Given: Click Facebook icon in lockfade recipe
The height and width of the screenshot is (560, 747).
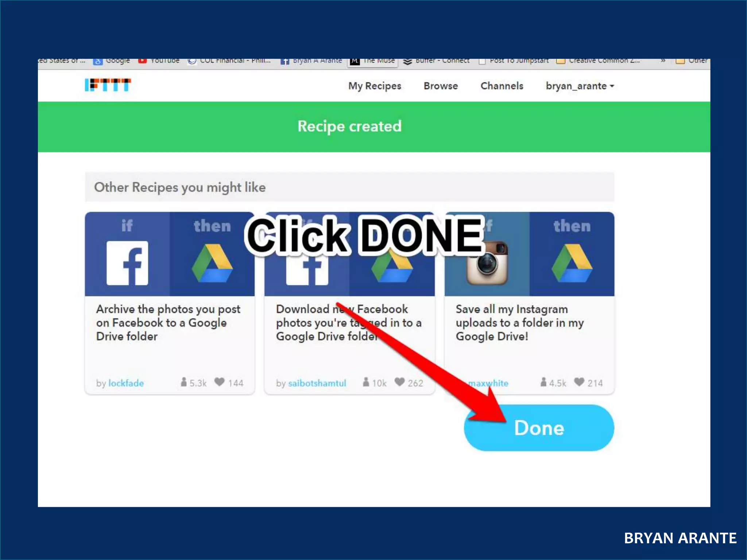Looking at the screenshot, I should [127, 263].
